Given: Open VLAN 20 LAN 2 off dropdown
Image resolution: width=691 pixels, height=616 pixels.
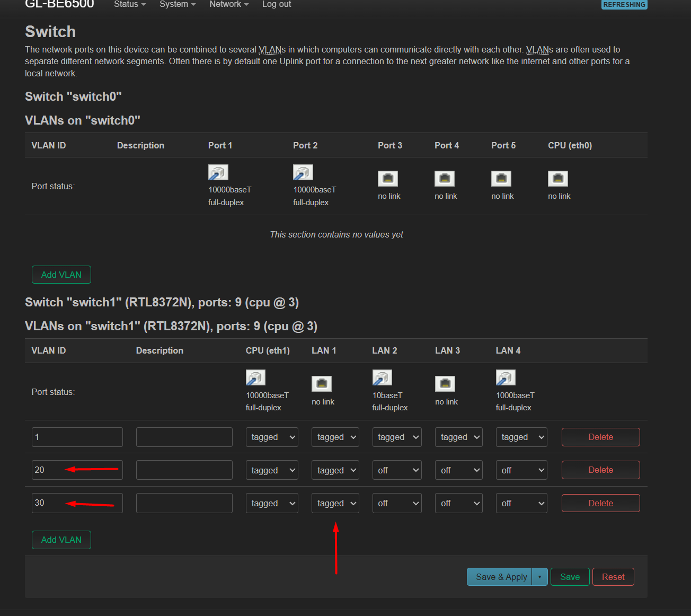Looking at the screenshot, I should [397, 470].
